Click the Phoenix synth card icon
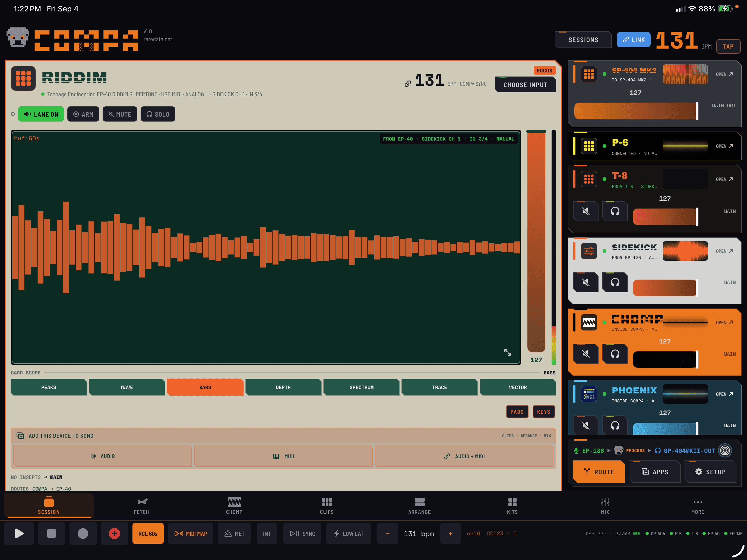The width and height of the screenshot is (747, 560). (589, 394)
